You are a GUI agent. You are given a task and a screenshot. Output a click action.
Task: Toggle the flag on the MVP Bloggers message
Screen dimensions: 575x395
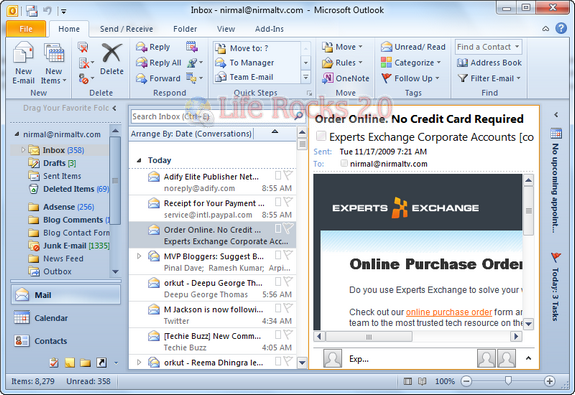tap(288, 255)
